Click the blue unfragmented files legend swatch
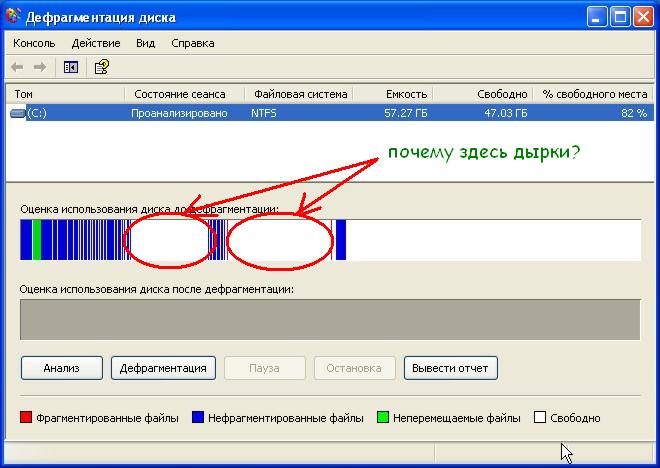The image size is (660, 468). [x=198, y=417]
